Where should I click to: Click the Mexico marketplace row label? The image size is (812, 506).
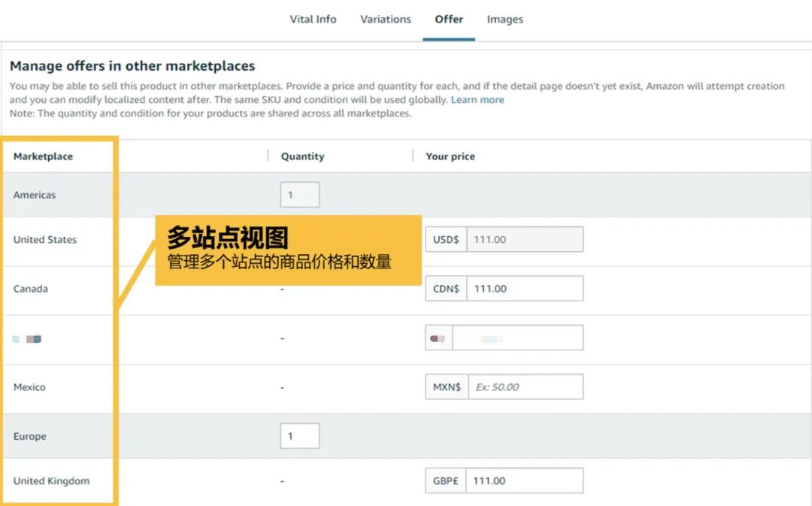click(29, 386)
